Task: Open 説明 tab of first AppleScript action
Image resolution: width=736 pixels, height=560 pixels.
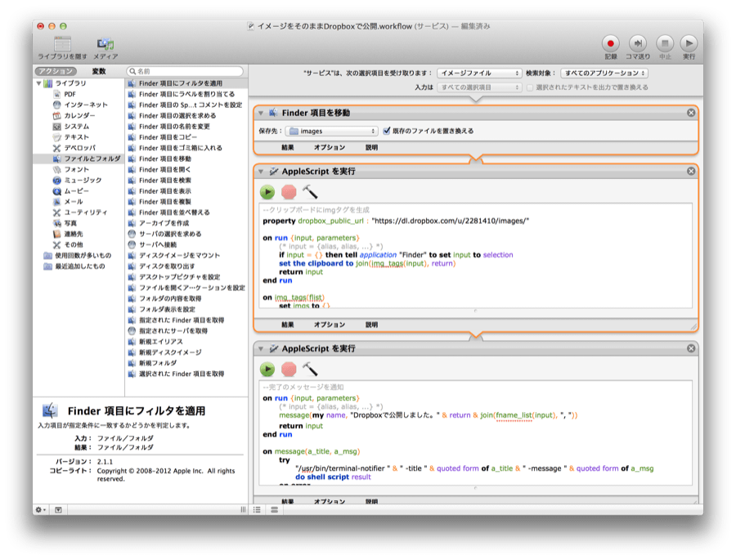Action: [371, 325]
